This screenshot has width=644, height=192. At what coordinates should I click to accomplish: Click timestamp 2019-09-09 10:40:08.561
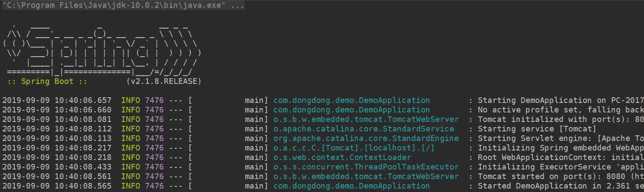pyautogui.click(x=57, y=176)
